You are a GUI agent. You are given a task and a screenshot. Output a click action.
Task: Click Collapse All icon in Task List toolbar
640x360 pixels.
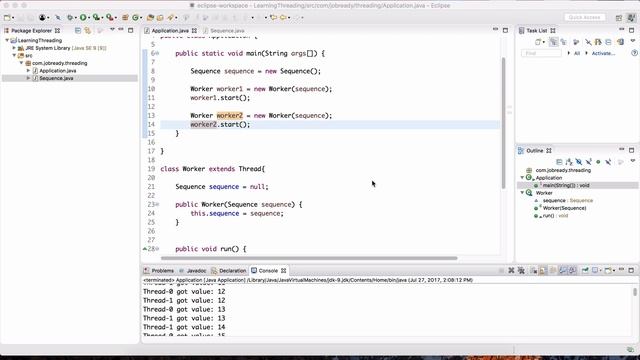click(x=608, y=42)
